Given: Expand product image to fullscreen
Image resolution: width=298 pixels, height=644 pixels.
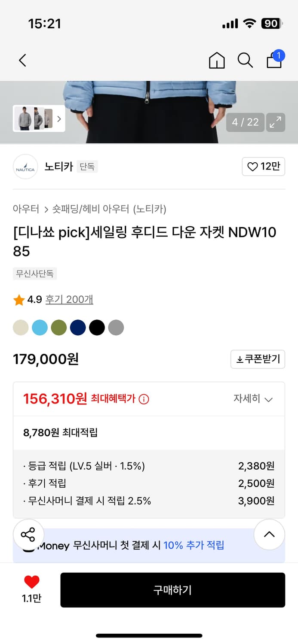Looking at the screenshot, I should pos(275,122).
